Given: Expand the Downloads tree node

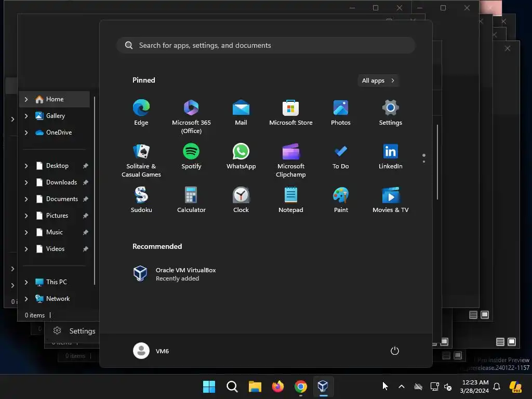Looking at the screenshot, I should click(x=26, y=182).
